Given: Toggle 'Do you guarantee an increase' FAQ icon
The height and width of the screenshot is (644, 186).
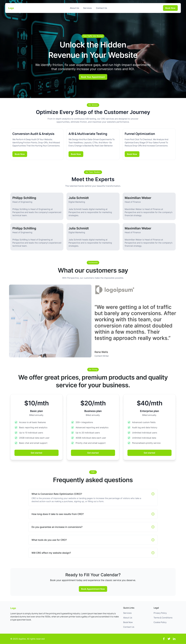Looking at the screenshot, I should (153, 527).
